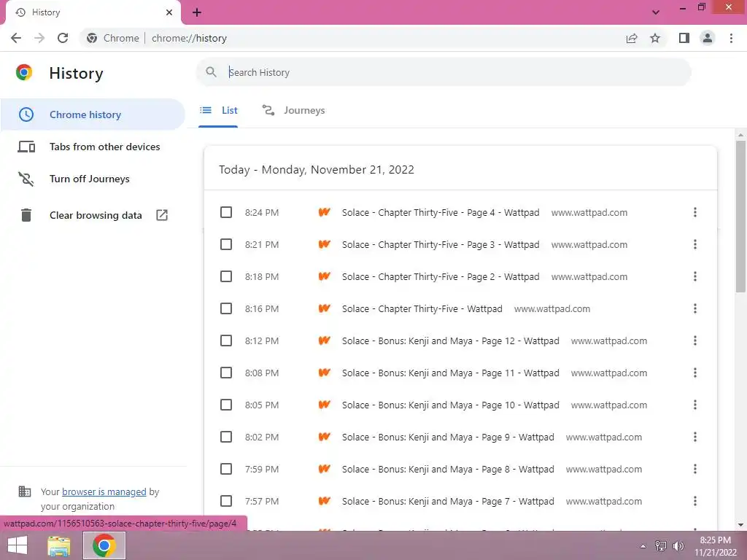Open actions menu for Chapter Thirty-Five Page 3
The height and width of the screenshot is (560, 747).
pos(695,244)
